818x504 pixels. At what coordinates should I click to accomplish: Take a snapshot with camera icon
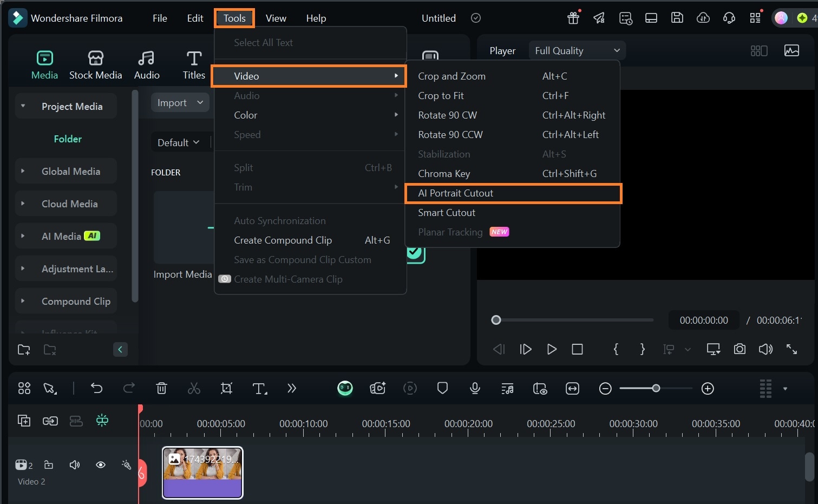pyautogui.click(x=740, y=349)
